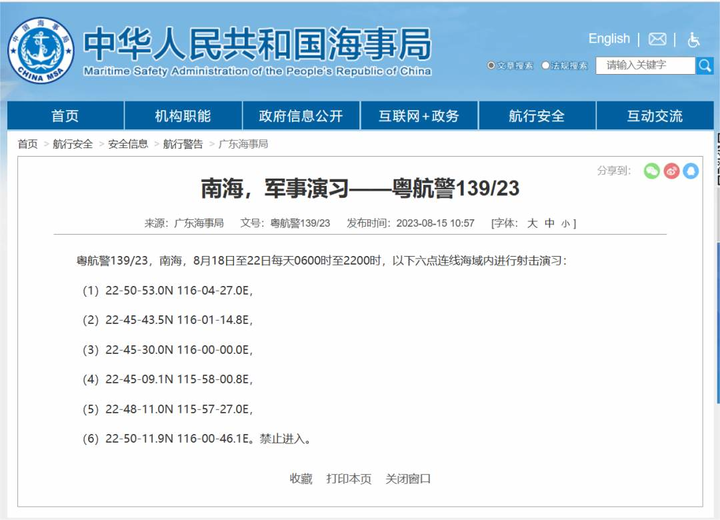Viewport: 720px width, 520px height.
Task: Click the 收藏 bookmark link
Action: (x=301, y=479)
